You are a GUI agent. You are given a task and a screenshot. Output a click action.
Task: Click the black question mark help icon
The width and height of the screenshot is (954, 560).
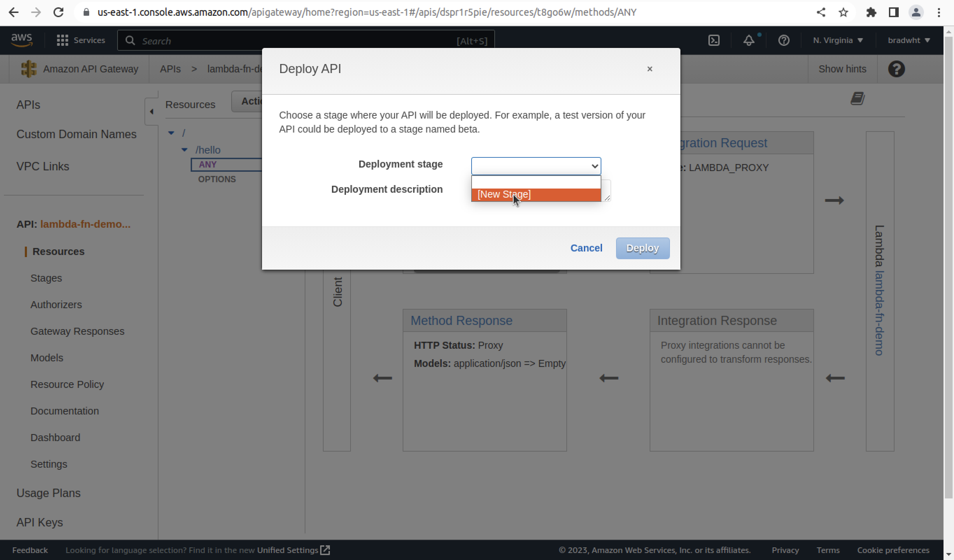point(896,69)
